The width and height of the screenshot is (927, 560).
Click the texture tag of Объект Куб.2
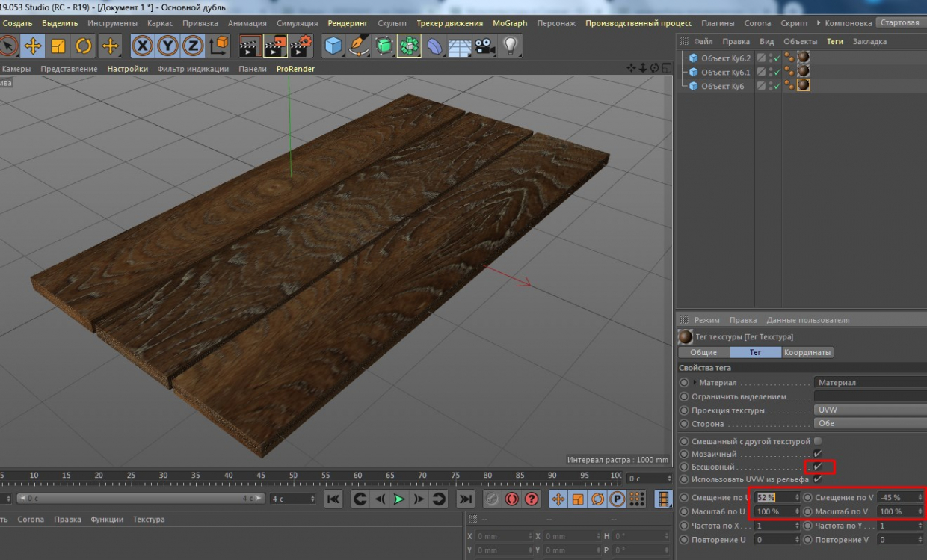click(804, 58)
